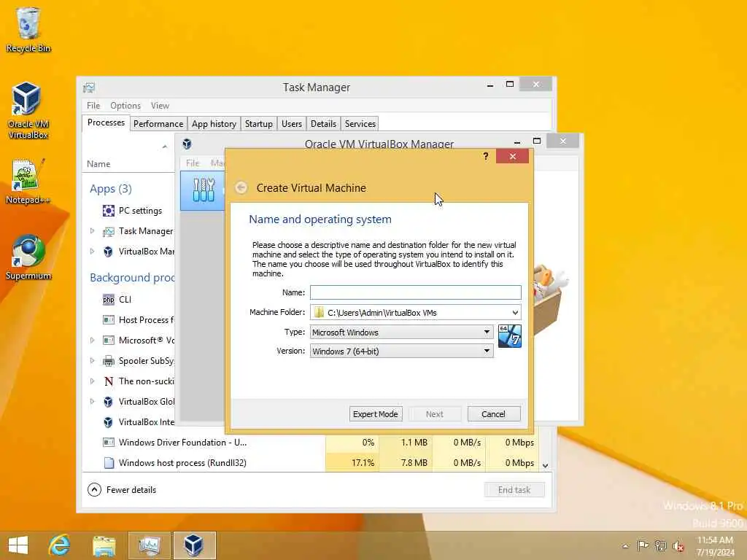
Task: Switch to the Details tab
Action: pyautogui.click(x=323, y=124)
